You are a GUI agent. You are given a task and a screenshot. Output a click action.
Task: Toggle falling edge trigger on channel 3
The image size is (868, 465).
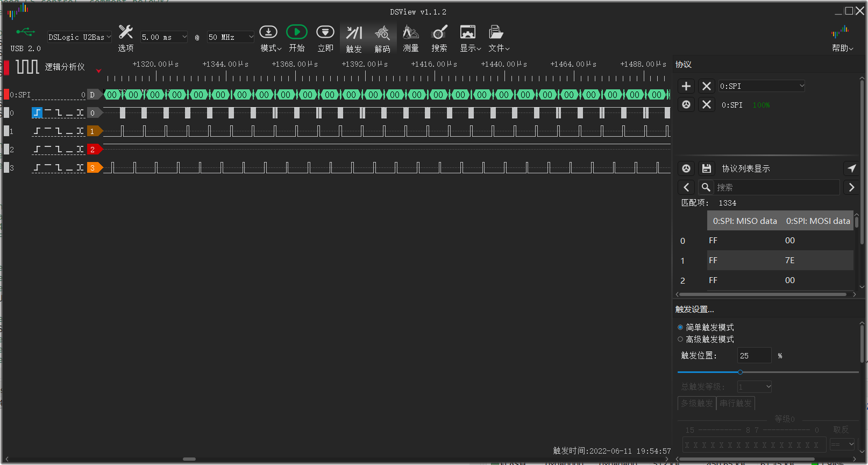(59, 167)
